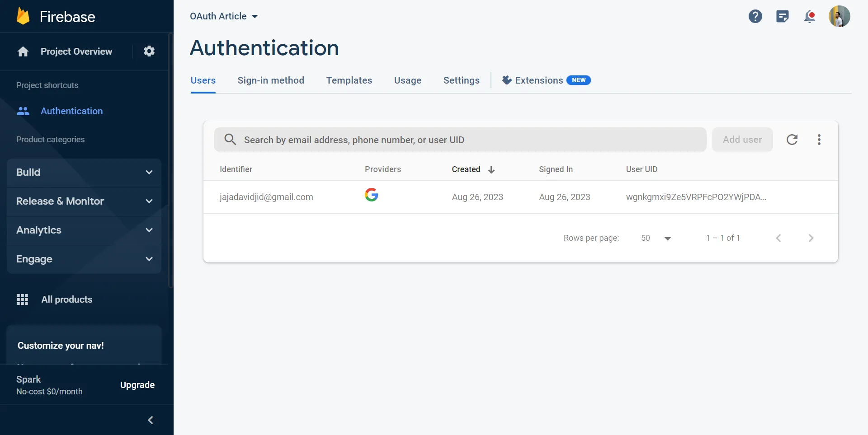This screenshot has width=868, height=435.
Task: Click the Add user button
Action: click(x=742, y=139)
